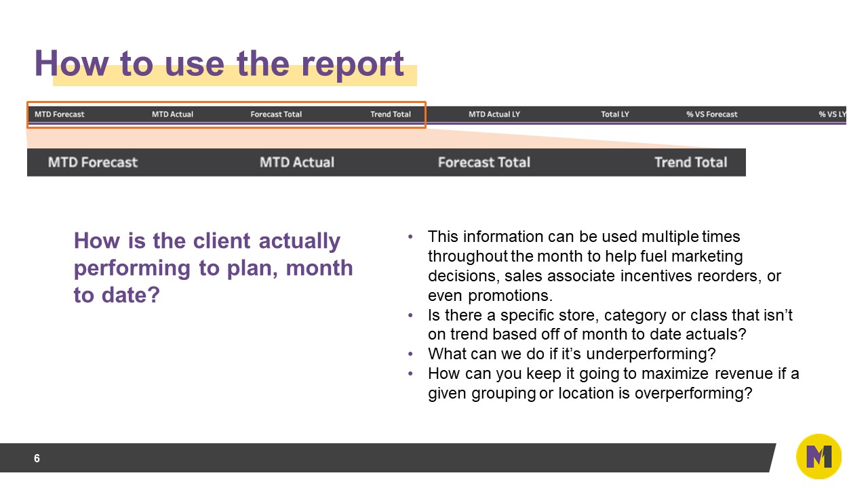Screen dimensions: 868x488
Task: Select the MTD Actual LY column header
Action: tap(494, 114)
